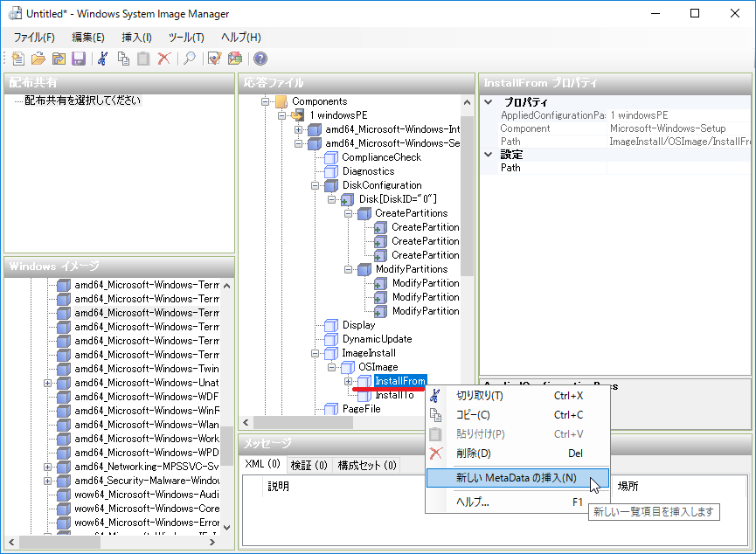756x554 pixels.
Task: Collapse the ImageInstall node
Action: tap(315, 353)
